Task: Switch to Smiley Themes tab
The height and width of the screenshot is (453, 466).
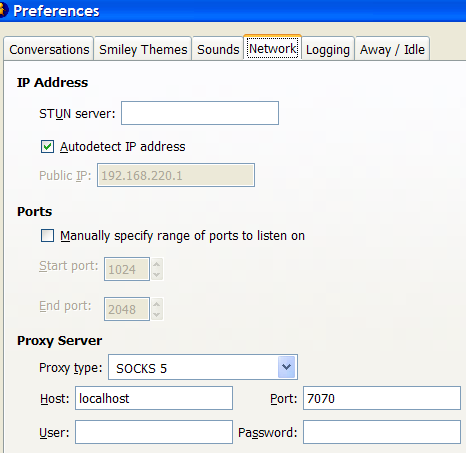Action: point(143,49)
